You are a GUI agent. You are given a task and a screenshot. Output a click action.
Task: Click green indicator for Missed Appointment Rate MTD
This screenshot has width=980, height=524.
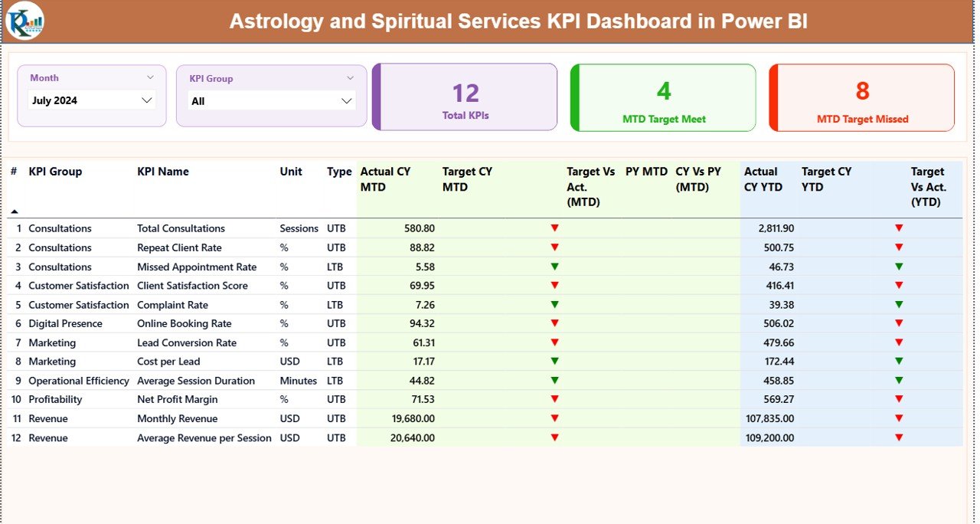pyautogui.click(x=554, y=266)
